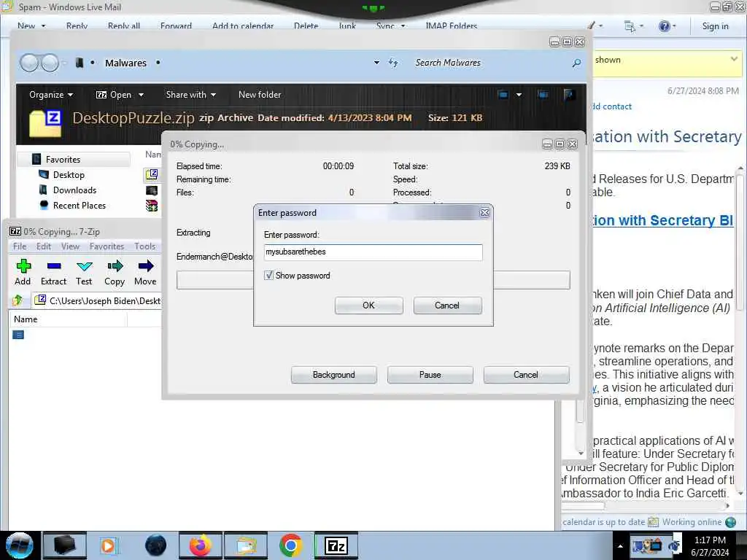Open the Sync dropdown in Windows Live Mail

tap(391, 26)
